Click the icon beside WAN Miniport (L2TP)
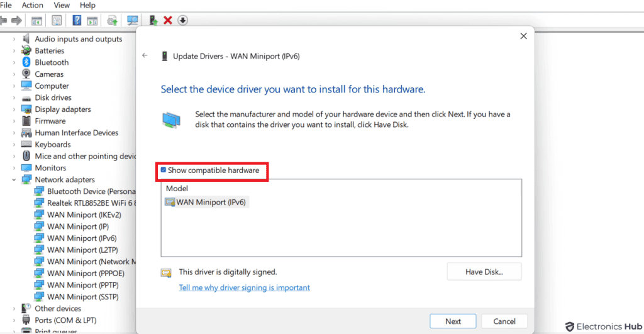This screenshot has width=644, height=334. [x=39, y=250]
